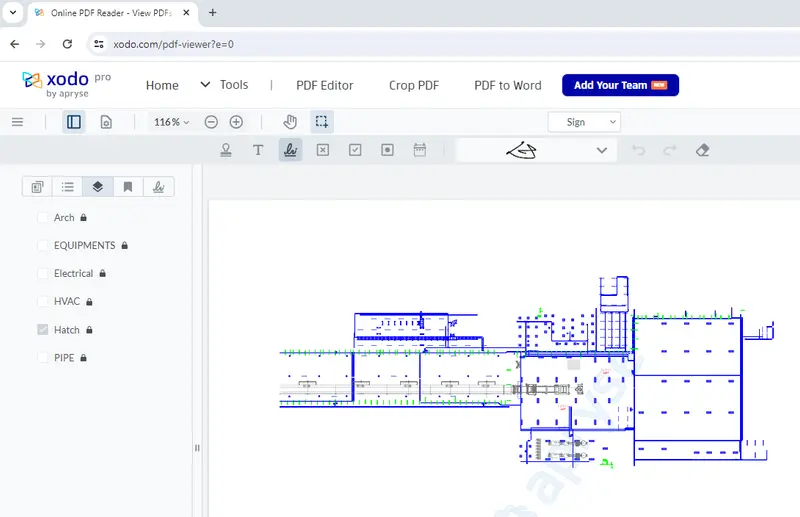Enable the Electrical layer checkbox
The image size is (800, 517).
click(x=42, y=274)
